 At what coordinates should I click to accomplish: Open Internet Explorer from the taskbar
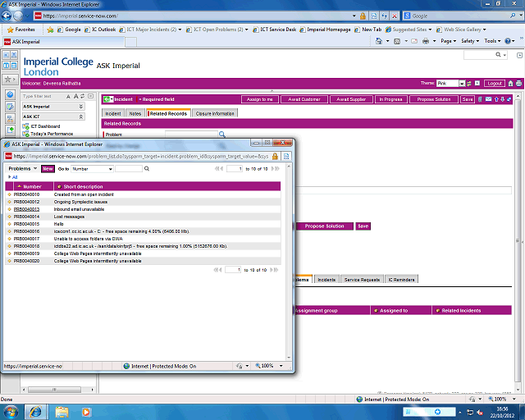35,410
